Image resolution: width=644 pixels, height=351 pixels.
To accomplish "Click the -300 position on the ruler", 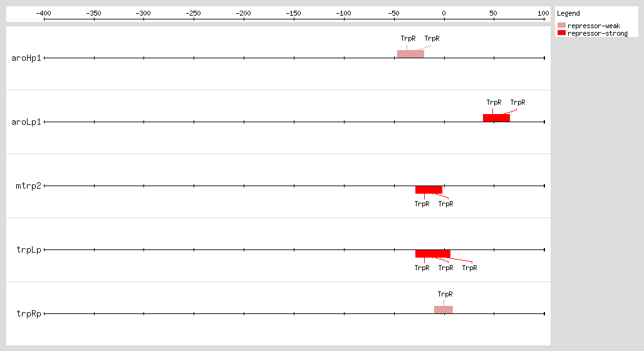I will [x=143, y=14].
